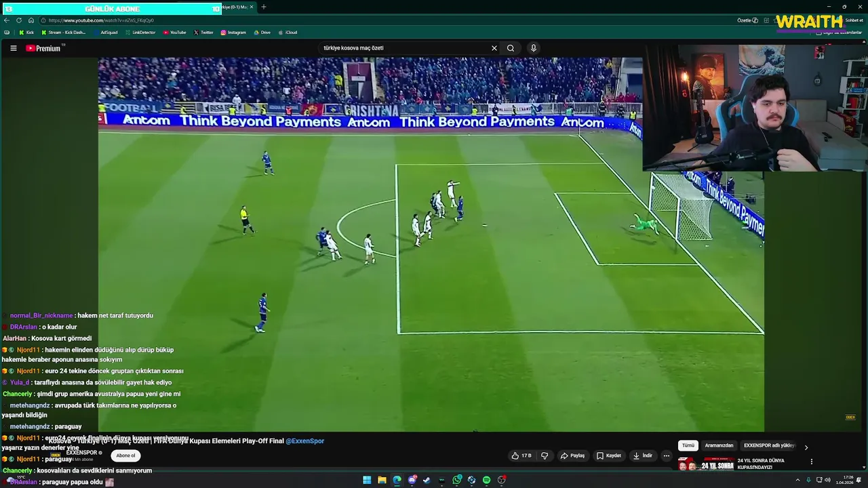Image resolution: width=868 pixels, height=488 pixels.
Task: Open the @ExxenSpor channel link in title
Action: pos(304,441)
